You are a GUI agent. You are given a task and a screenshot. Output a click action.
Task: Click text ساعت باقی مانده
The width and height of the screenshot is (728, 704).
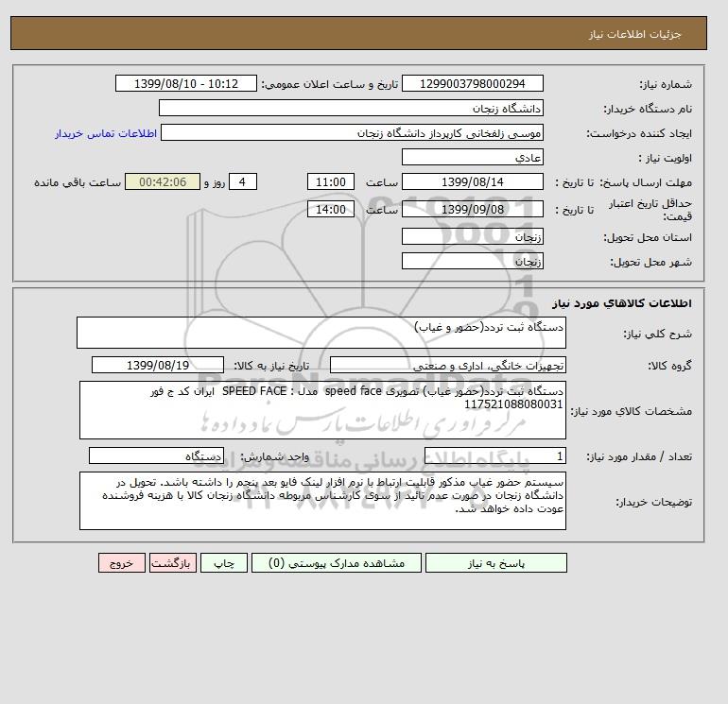pyautogui.click(x=78, y=182)
